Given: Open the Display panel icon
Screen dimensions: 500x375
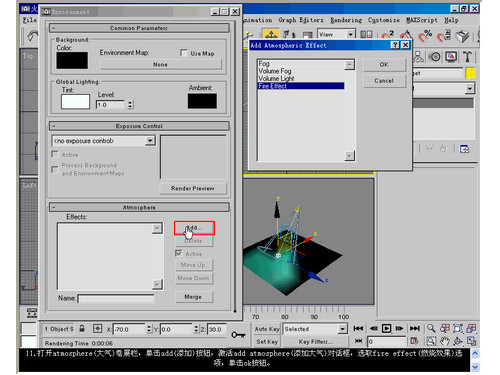Looking at the screenshot, I should pos(451,57).
